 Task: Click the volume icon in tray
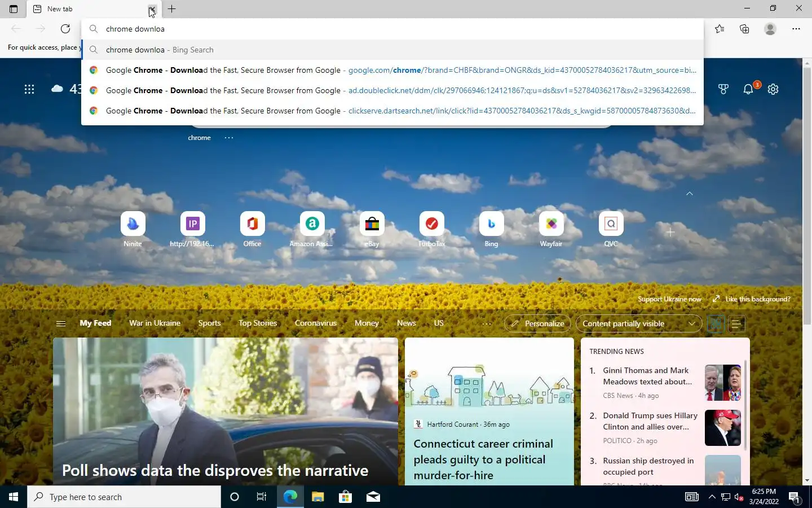[x=739, y=497]
